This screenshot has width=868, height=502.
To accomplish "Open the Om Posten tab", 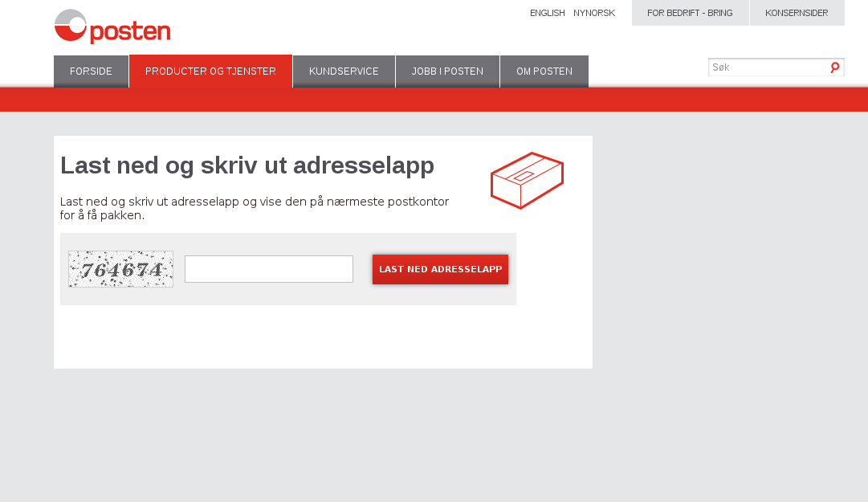I will [544, 71].
